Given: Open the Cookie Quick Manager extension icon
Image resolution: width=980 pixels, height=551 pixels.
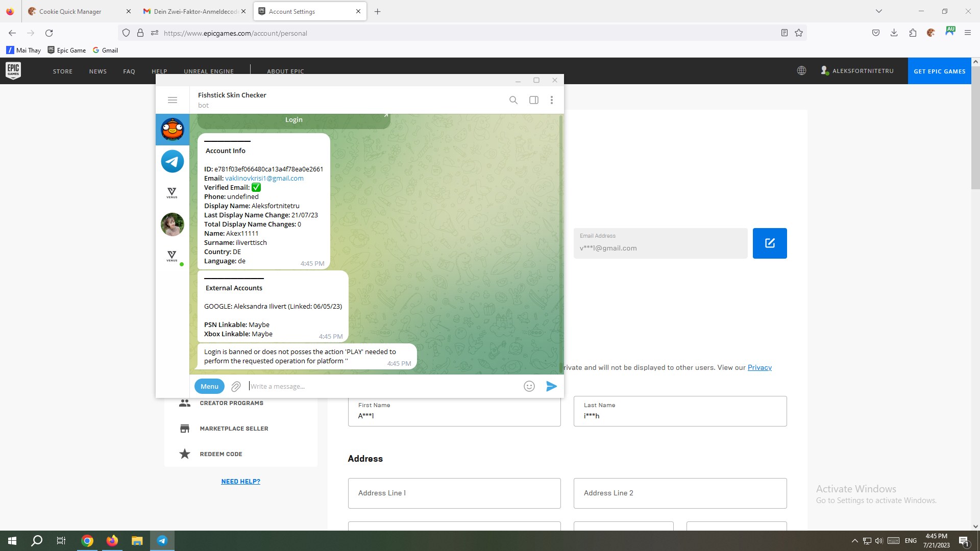Looking at the screenshot, I should tap(931, 33).
